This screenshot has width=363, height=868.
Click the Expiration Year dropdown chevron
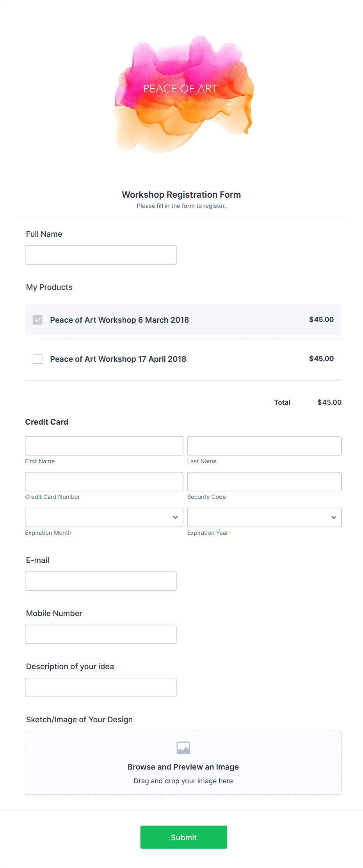[x=334, y=517]
